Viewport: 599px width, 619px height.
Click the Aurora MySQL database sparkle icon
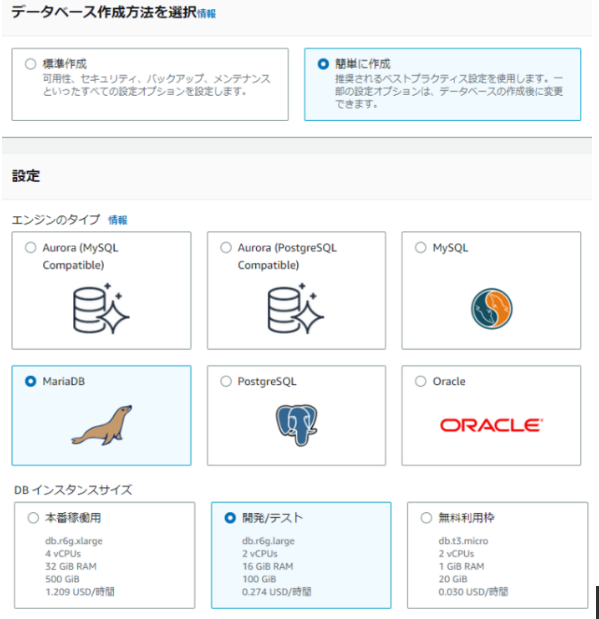pos(101,308)
